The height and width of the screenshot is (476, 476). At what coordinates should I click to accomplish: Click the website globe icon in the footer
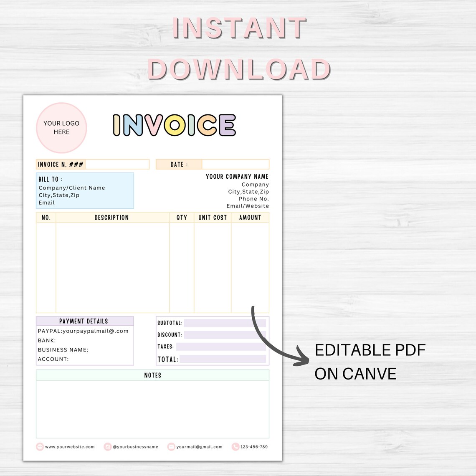(x=39, y=446)
